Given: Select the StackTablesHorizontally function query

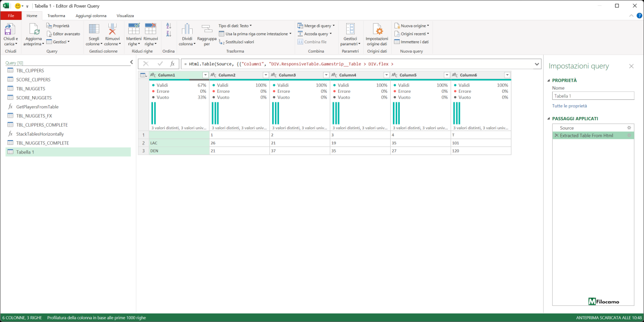Looking at the screenshot, I should [68, 134].
